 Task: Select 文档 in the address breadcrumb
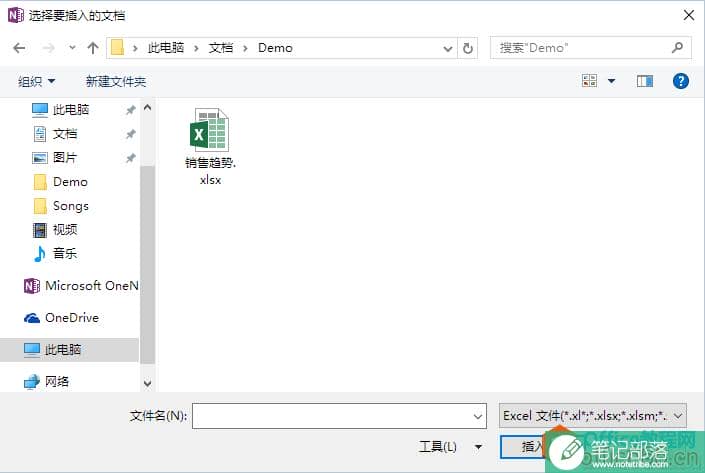pyautogui.click(x=221, y=48)
